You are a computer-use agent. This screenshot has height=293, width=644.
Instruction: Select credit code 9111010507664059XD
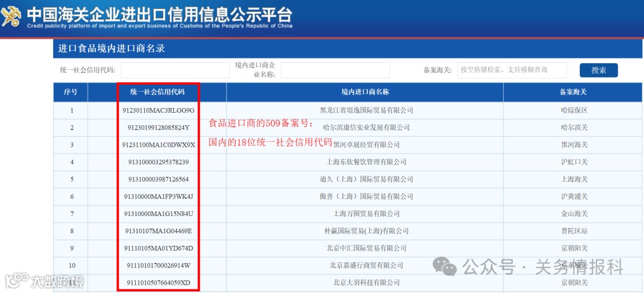159,283
